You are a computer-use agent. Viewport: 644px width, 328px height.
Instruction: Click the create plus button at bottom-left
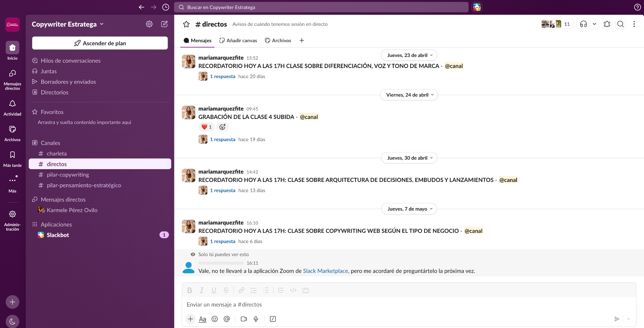tap(12, 302)
